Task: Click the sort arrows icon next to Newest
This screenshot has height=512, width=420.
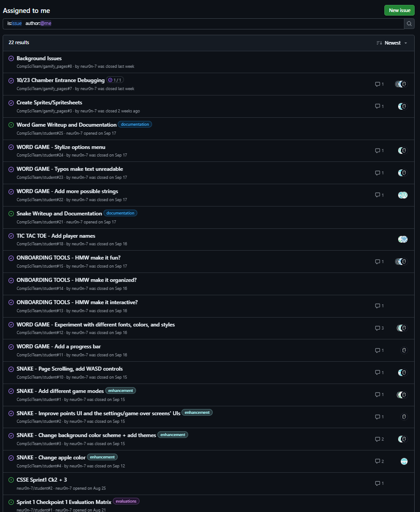Action: coord(379,43)
